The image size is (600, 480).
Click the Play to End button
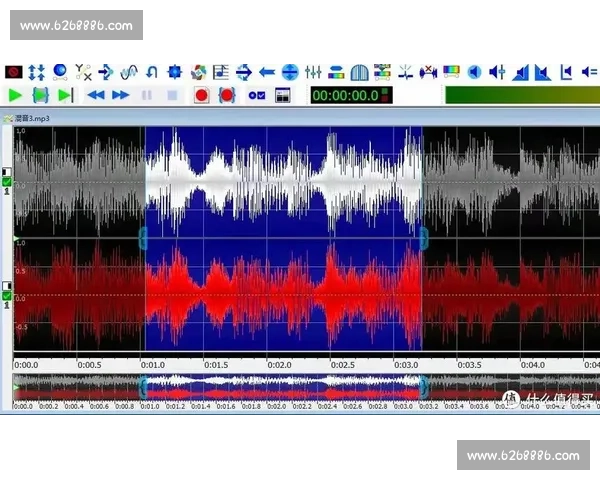(66, 95)
